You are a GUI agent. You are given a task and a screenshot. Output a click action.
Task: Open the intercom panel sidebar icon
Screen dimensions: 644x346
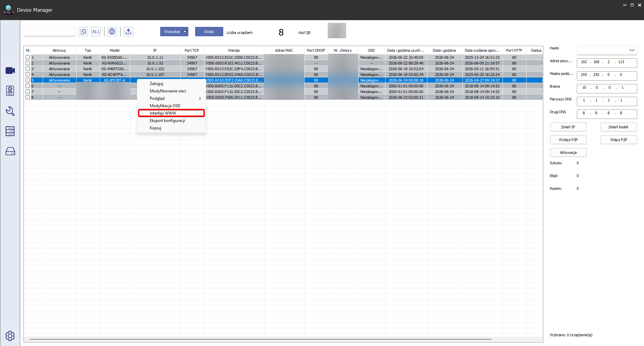point(10,91)
